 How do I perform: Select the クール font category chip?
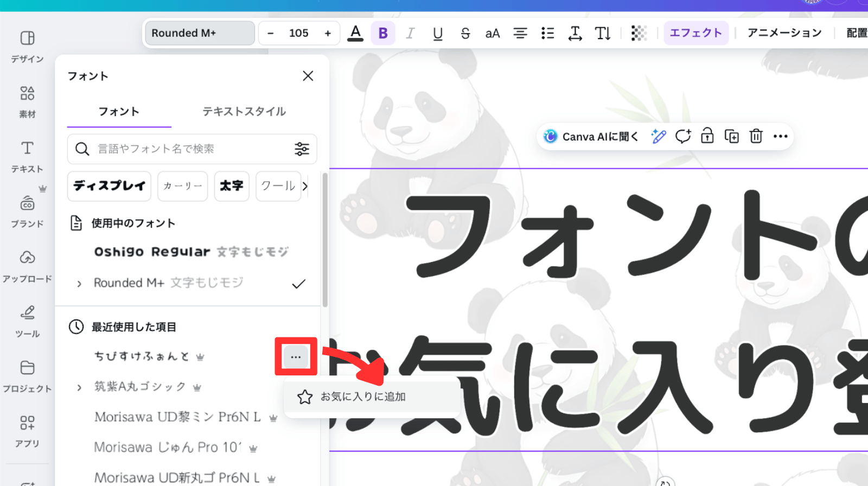pyautogui.click(x=278, y=186)
